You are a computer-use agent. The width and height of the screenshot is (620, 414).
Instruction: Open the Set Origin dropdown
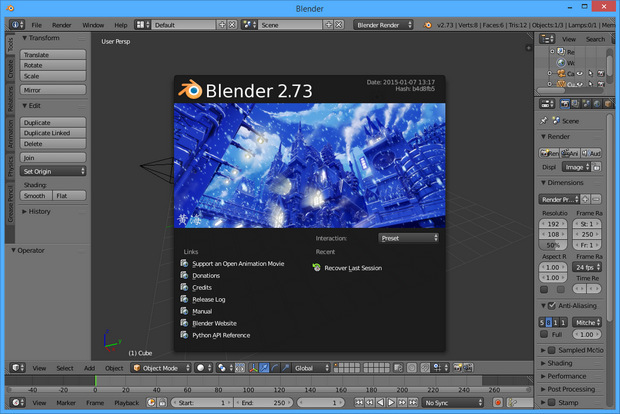pos(53,171)
